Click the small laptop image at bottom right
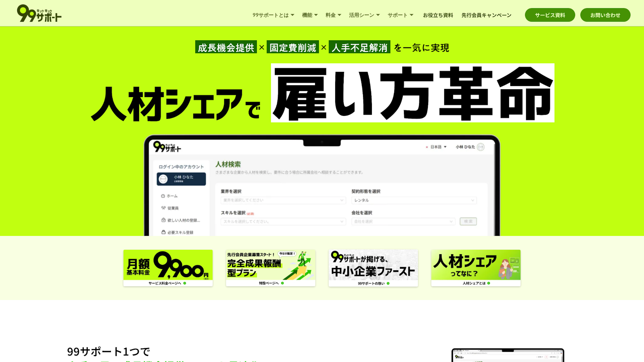Viewport: 644px width, 362px height. coord(508,355)
